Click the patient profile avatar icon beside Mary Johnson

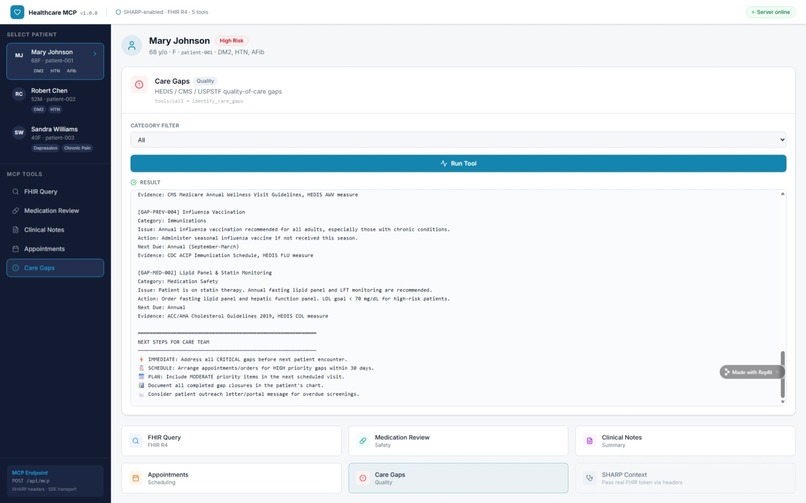pos(132,45)
